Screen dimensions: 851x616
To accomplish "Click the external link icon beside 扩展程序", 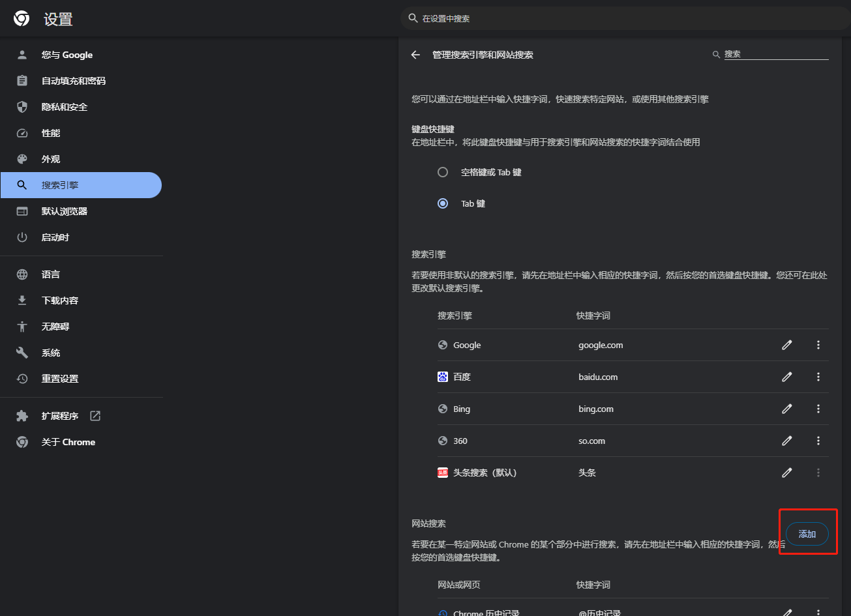I will pyautogui.click(x=95, y=416).
